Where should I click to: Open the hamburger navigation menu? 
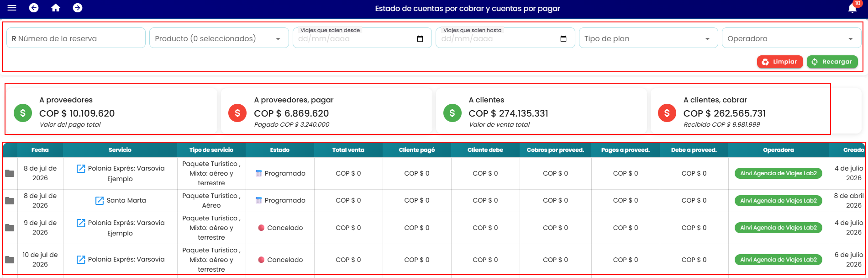[12, 8]
